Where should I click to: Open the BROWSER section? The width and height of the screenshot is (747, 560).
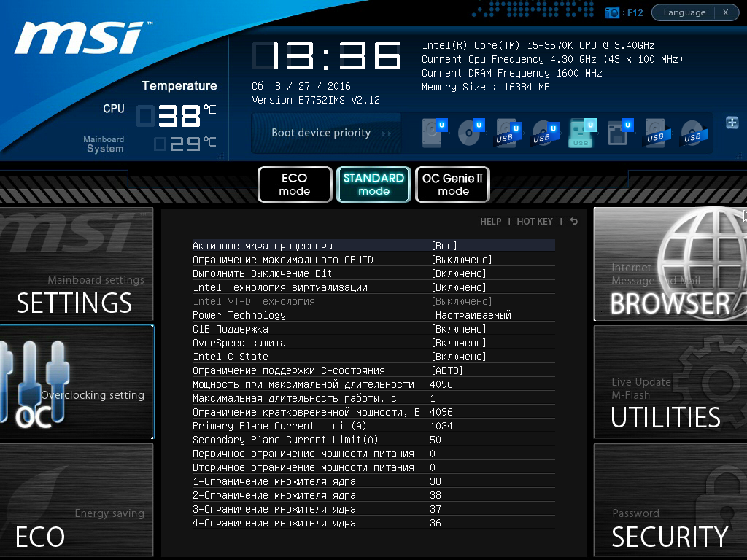coord(670,264)
